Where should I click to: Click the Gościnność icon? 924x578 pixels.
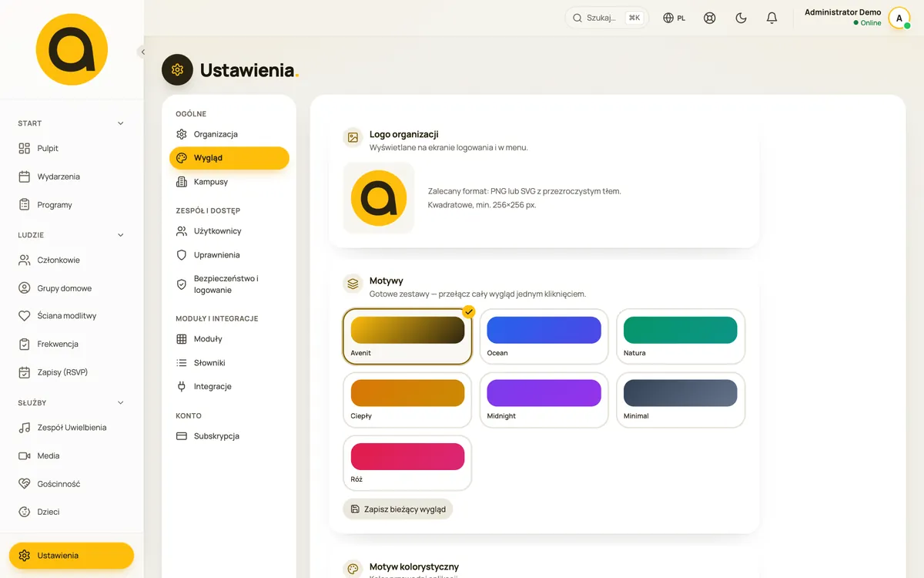point(24,484)
